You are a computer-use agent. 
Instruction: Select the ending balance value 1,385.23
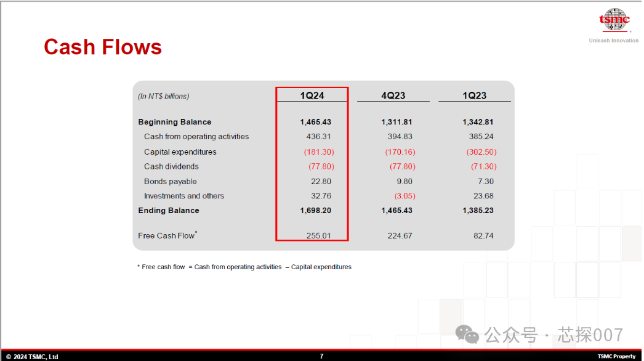(478, 211)
